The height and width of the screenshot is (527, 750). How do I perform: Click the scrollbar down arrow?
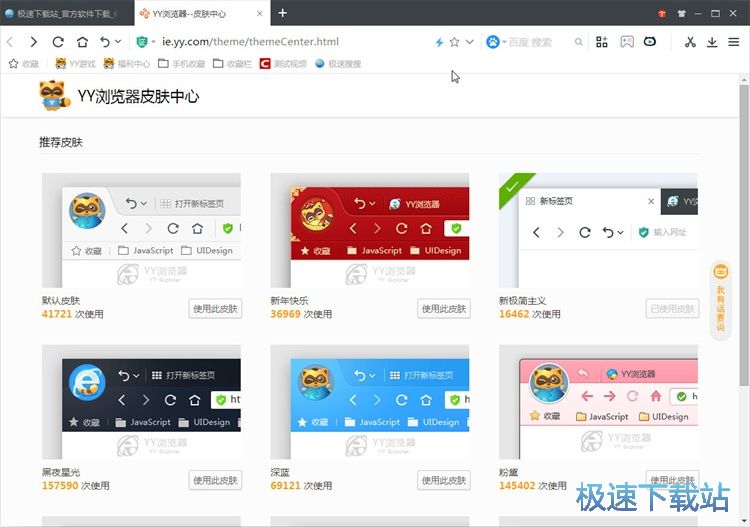744,520
